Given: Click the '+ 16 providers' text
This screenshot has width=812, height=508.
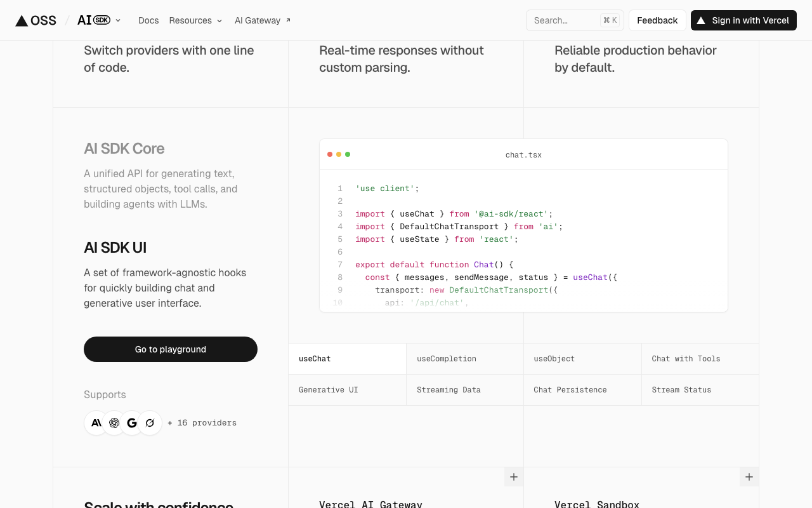Looking at the screenshot, I should coord(202,423).
